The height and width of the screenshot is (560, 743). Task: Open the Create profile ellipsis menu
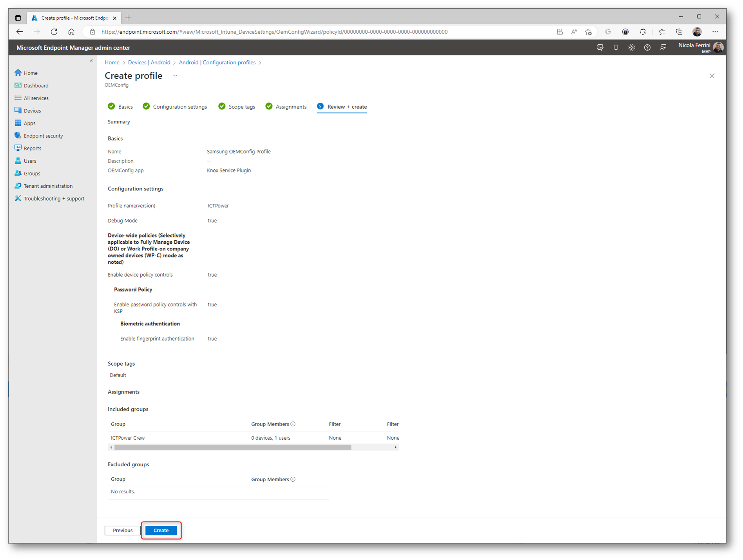175,76
